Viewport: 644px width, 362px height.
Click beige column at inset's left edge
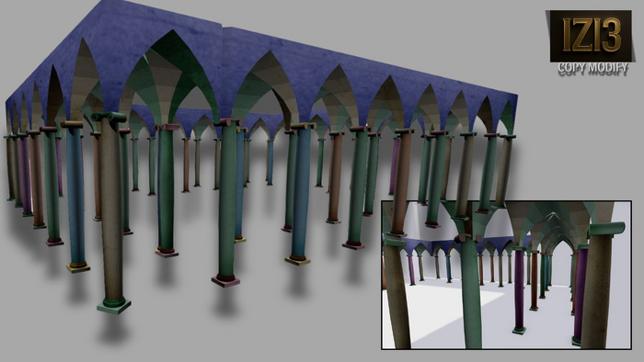coord(396,294)
